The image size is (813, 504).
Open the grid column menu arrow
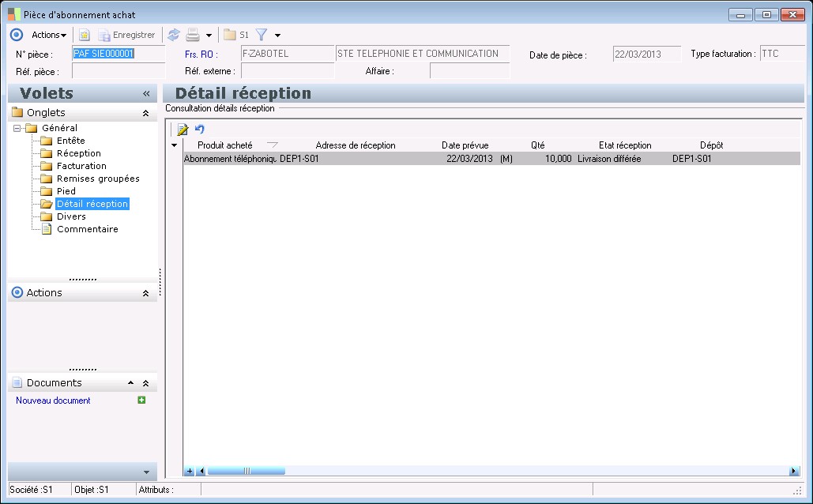[x=174, y=145]
